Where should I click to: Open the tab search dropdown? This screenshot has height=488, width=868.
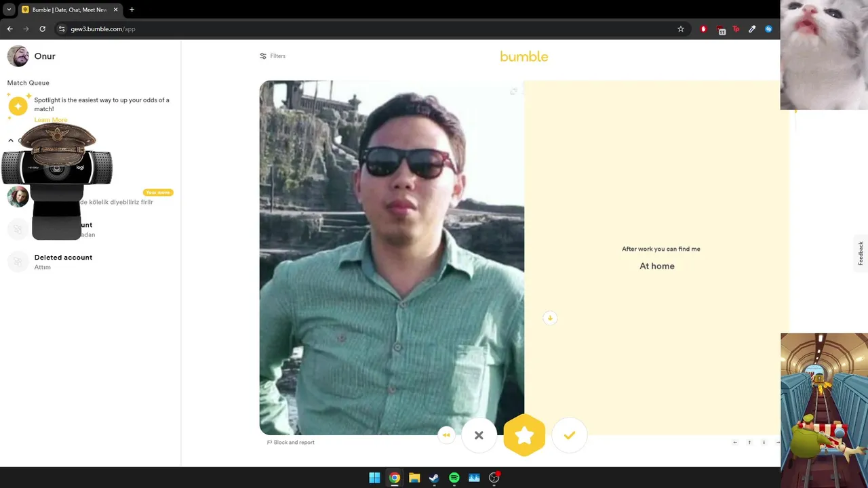pyautogui.click(x=9, y=9)
